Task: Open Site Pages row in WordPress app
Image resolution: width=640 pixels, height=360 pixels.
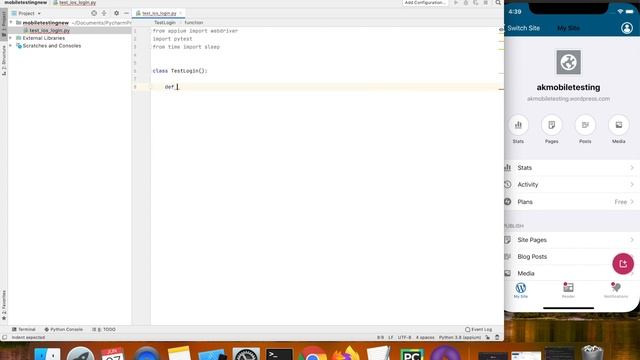Action: tap(572, 240)
